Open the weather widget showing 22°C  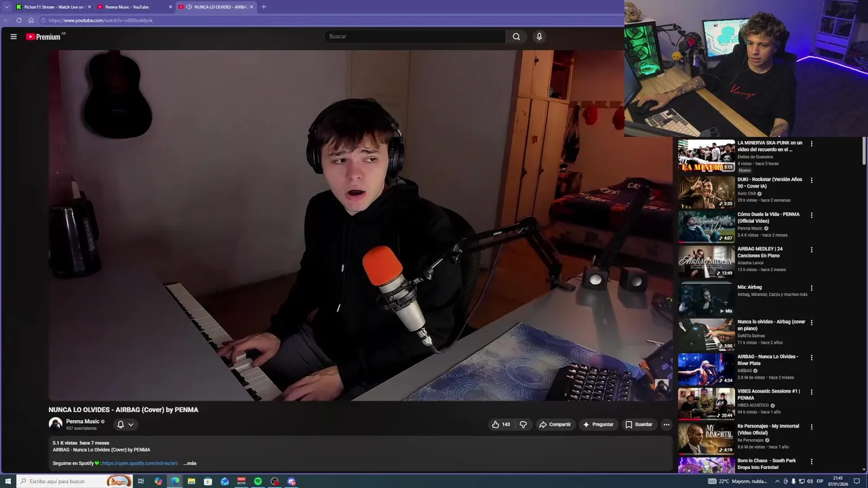pos(738,481)
